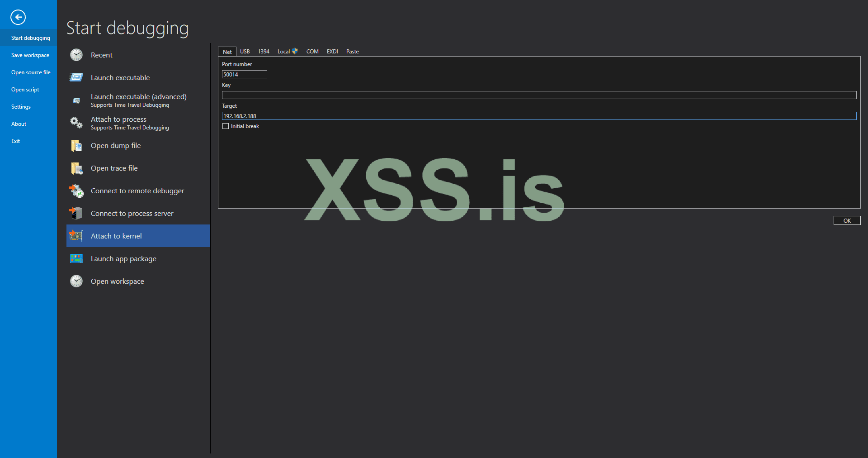Click the Port number label

pos(237,64)
